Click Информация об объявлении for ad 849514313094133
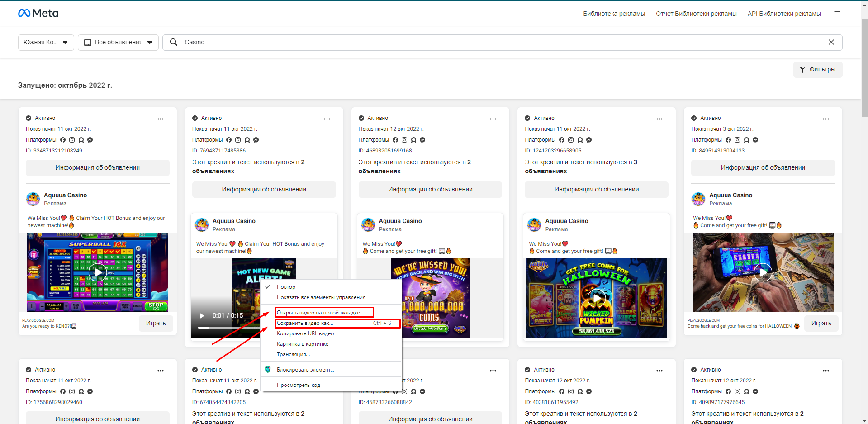This screenshot has width=868, height=424. [x=763, y=167]
